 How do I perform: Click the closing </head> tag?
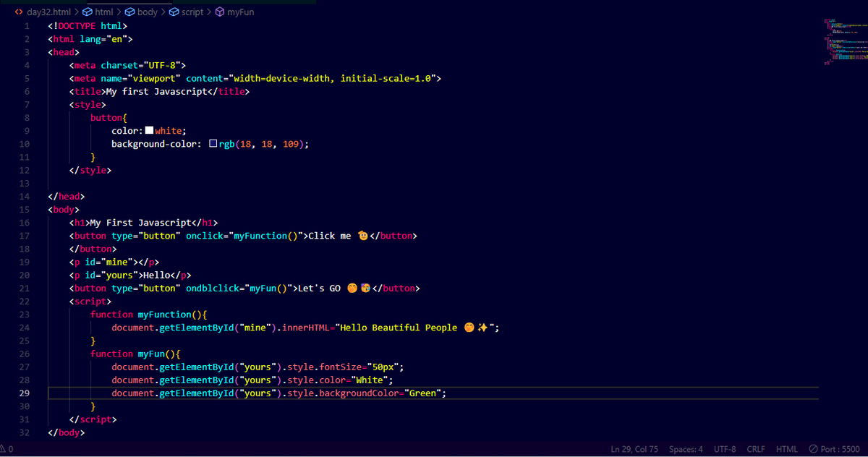click(x=67, y=197)
